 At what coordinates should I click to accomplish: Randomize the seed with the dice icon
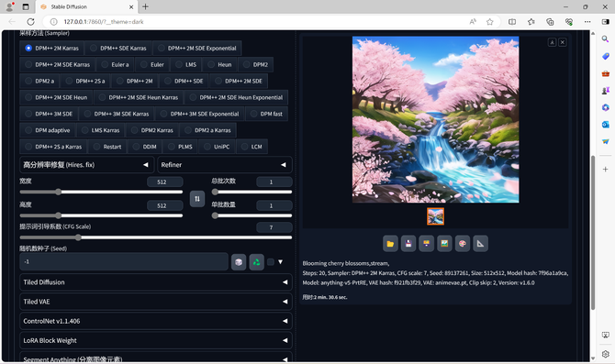pyautogui.click(x=239, y=262)
